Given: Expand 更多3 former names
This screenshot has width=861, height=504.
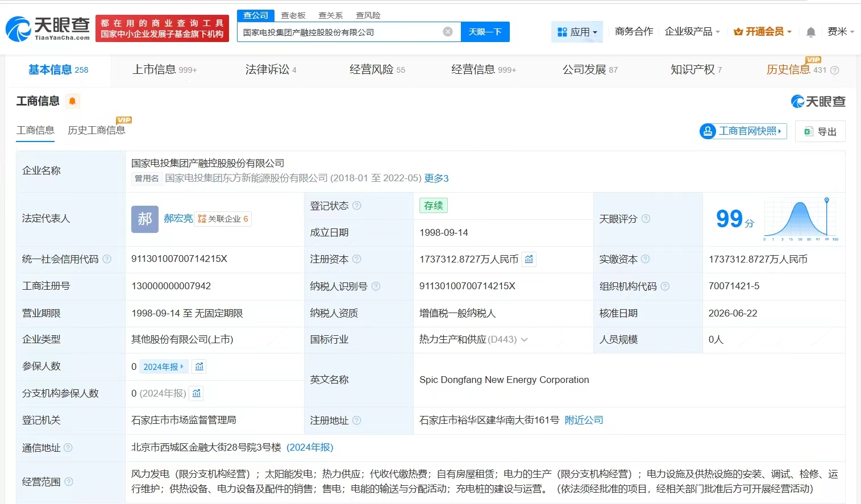Looking at the screenshot, I should [x=436, y=178].
